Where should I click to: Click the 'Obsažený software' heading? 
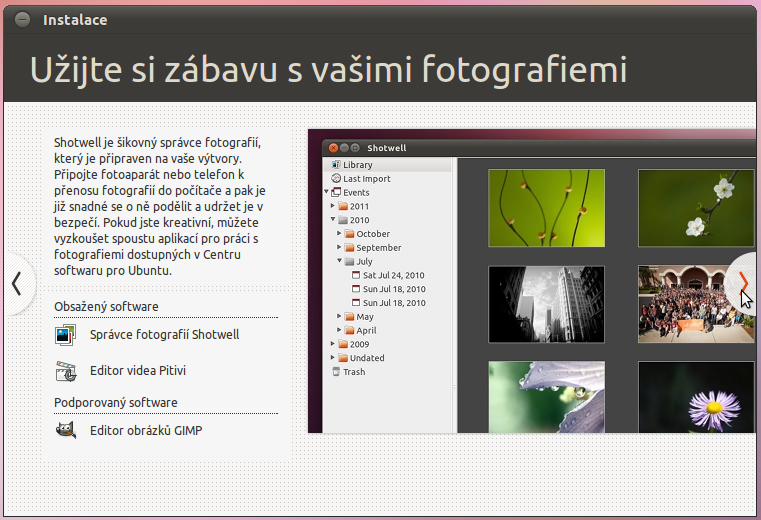click(x=106, y=306)
